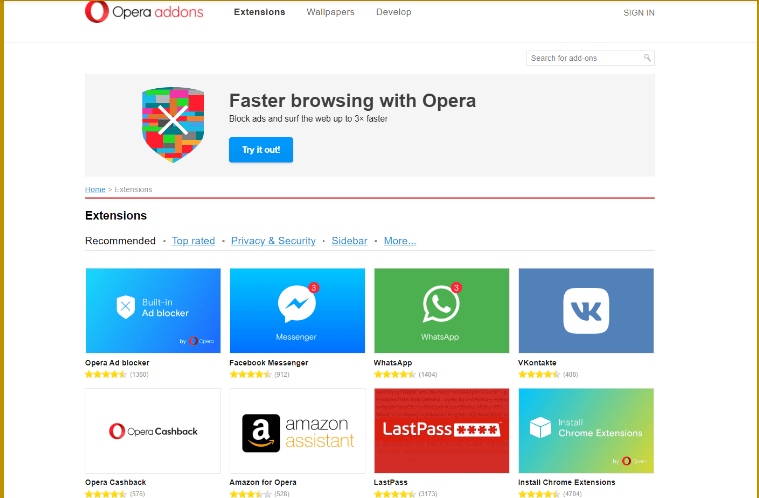Open the WhatsApp extension thumbnail
The image size is (759, 498).
[x=441, y=311]
